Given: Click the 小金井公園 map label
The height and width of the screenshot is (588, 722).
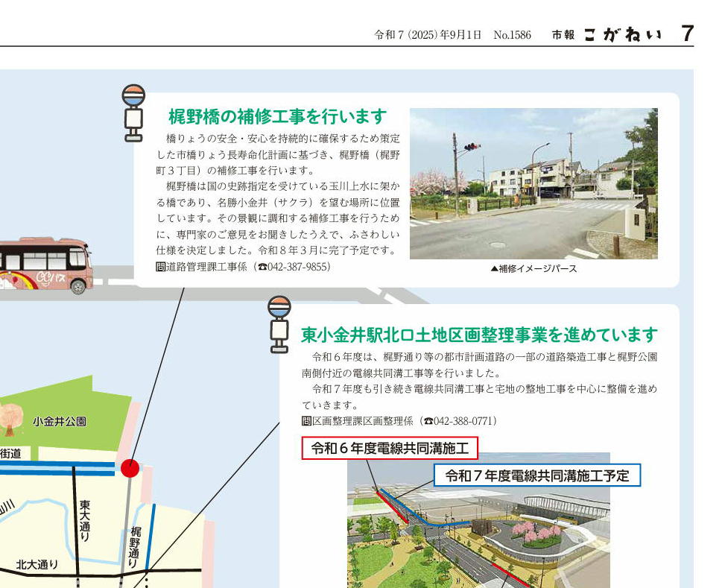Looking at the screenshot, I should [59, 422].
